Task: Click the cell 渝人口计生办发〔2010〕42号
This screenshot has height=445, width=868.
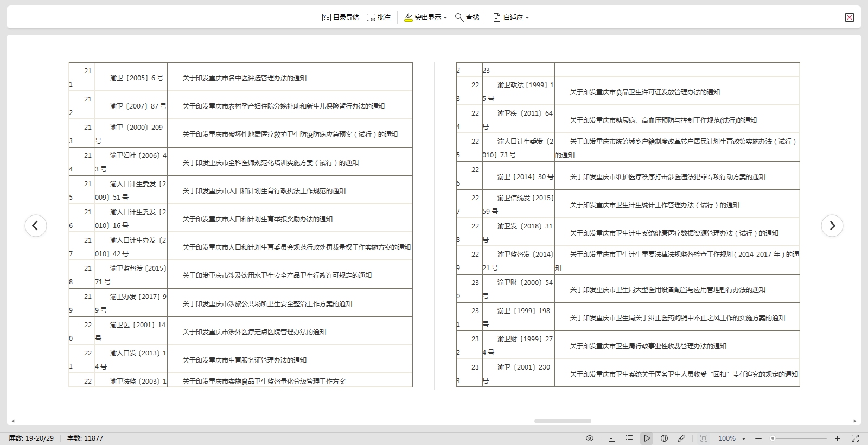Action: (x=131, y=246)
